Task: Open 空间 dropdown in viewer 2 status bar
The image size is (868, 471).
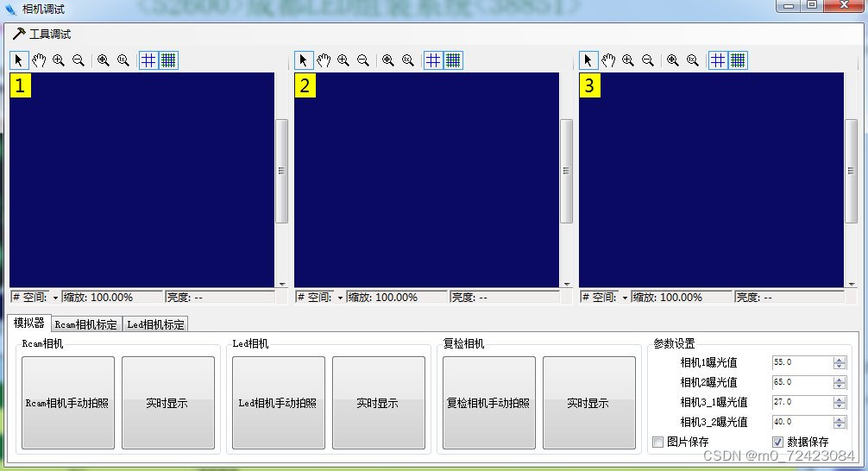Action: click(x=341, y=298)
